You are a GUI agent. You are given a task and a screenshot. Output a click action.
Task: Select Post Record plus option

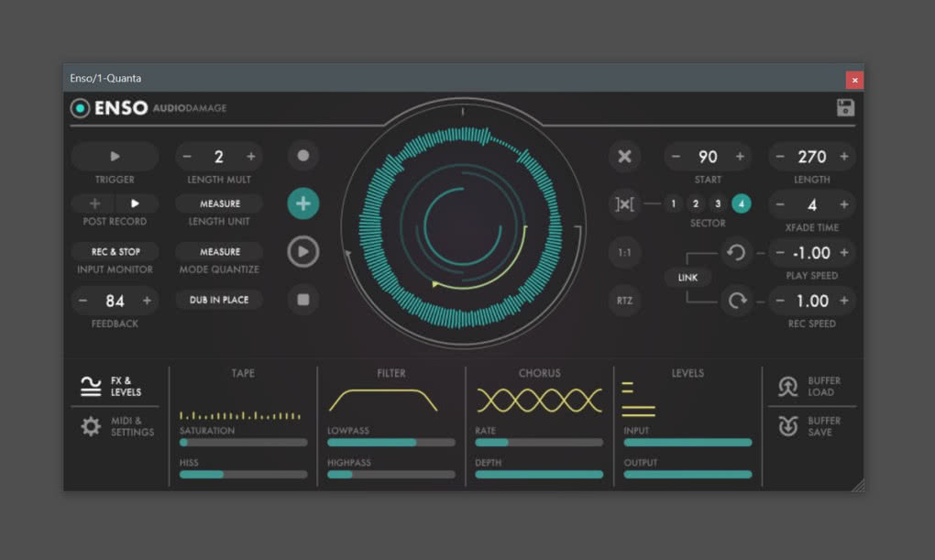coord(94,203)
